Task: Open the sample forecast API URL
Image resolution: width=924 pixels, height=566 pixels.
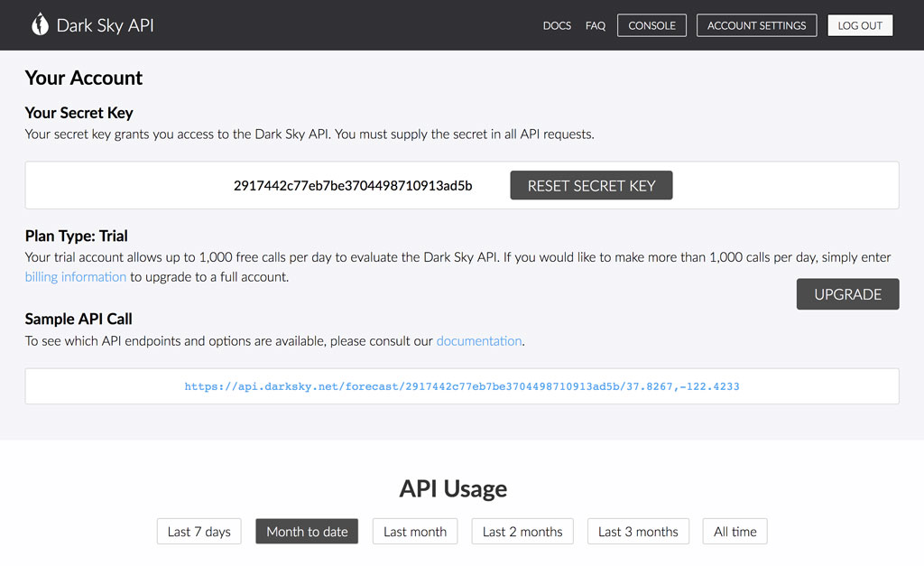Action: click(x=461, y=385)
